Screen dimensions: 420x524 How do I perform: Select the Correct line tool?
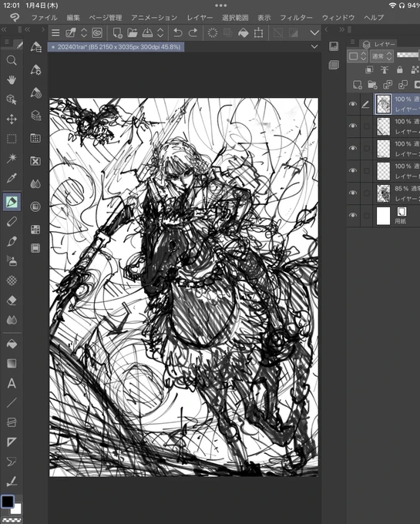click(x=12, y=482)
